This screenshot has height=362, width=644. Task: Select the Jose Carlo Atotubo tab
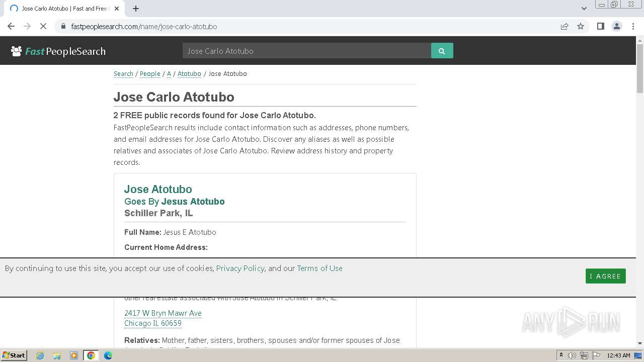click(x=64, y=9)
